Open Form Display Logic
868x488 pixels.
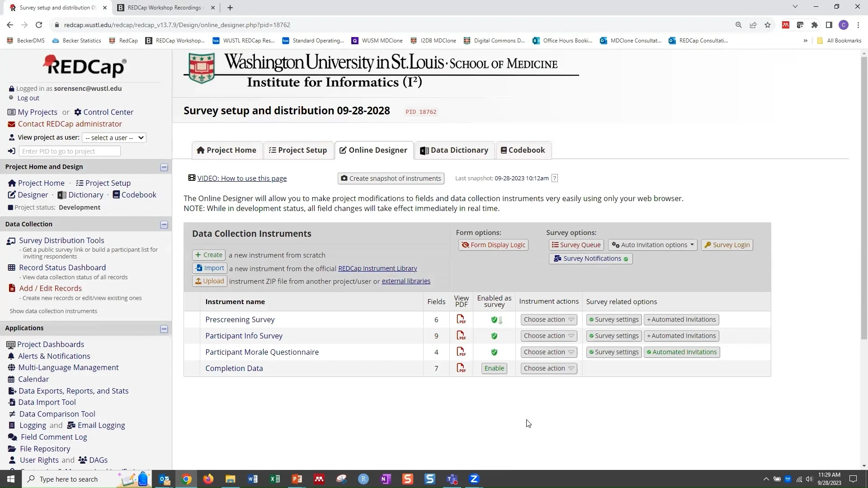click(493, 245)
